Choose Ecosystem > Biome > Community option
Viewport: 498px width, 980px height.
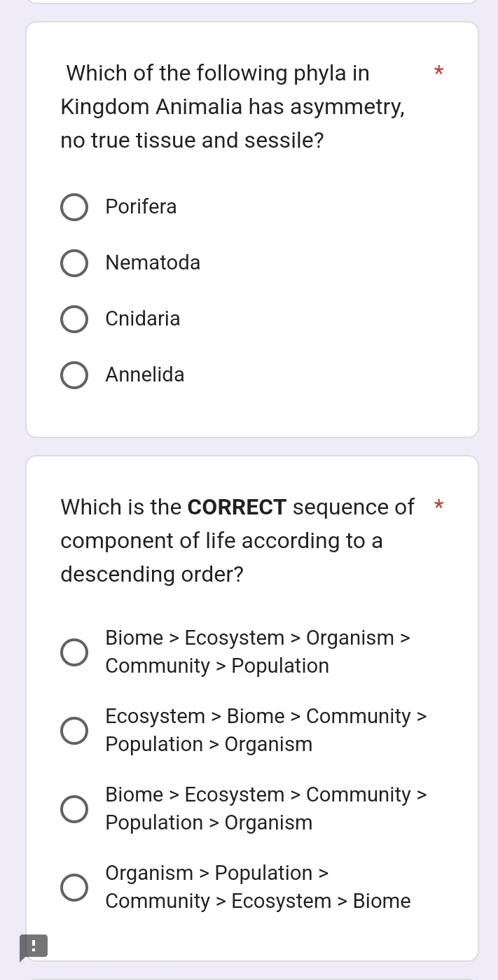tap(74, 730)
